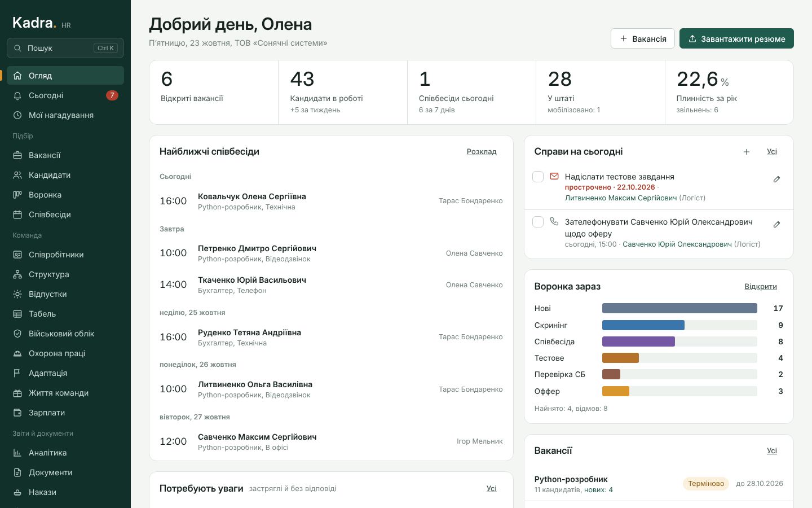Click the + Вакансія button

tap(643, 38)
